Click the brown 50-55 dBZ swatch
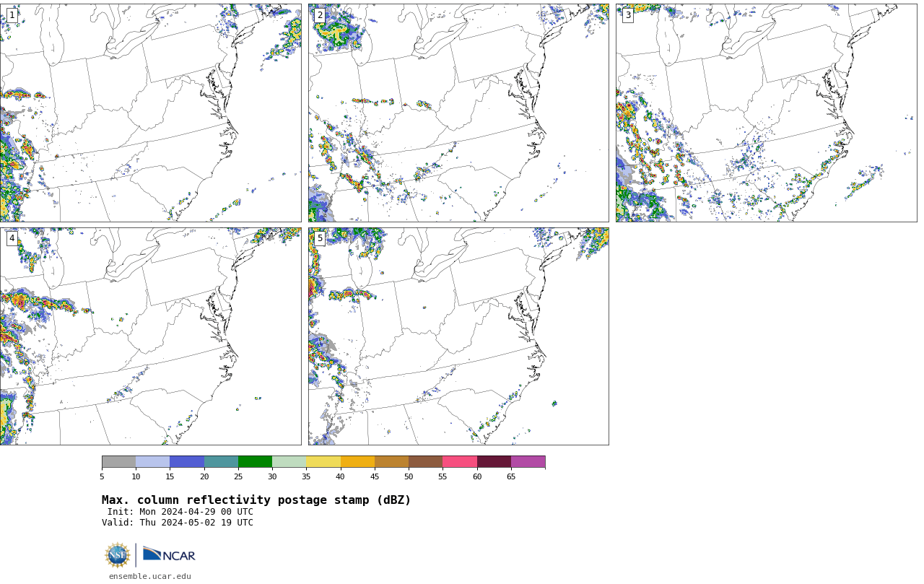Viewport: 924px width, 584px height. (426, 462)
